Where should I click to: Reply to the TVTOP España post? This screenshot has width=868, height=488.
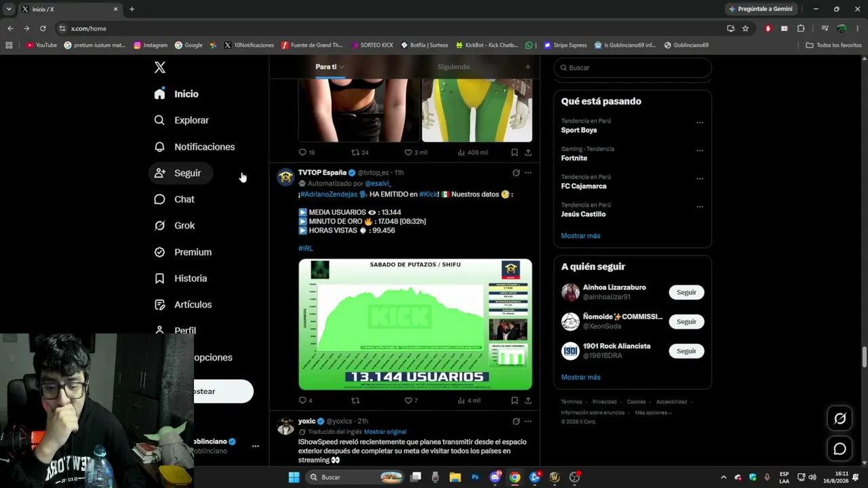[302, 401]
